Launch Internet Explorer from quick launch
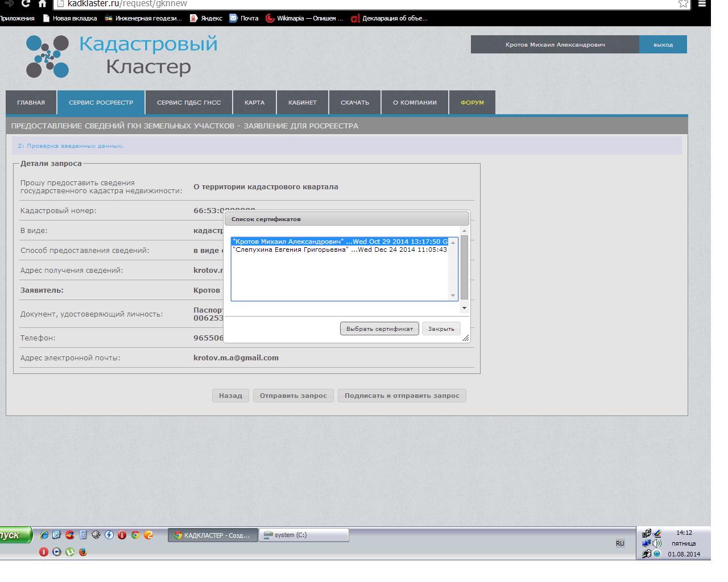 pyautogui.click(x=44, y=535)
